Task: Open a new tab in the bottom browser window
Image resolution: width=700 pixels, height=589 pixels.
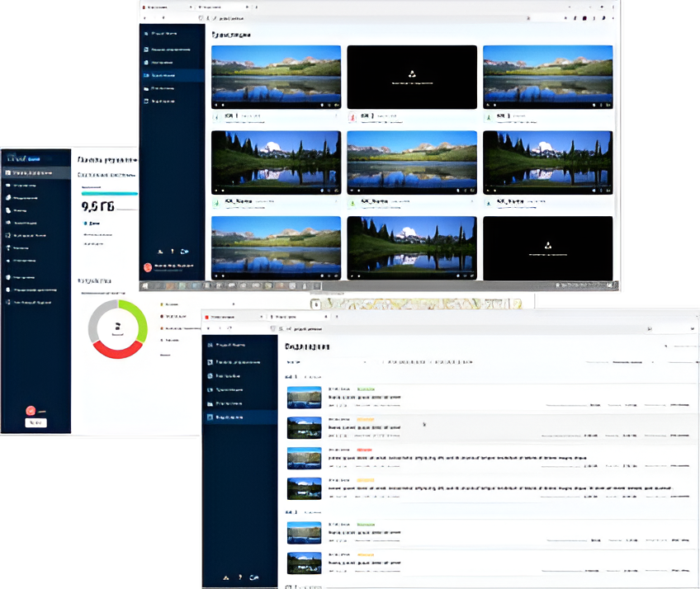Action: [x=337, y=317]
